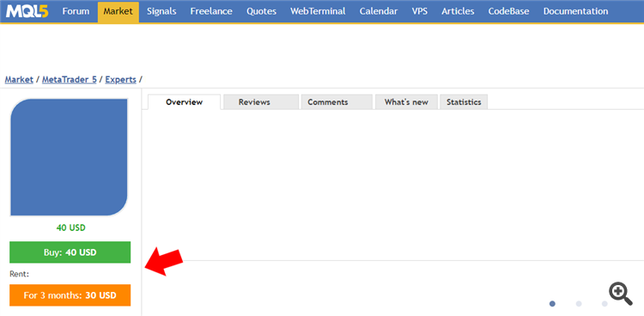Select the Market menu item
The height and width of the screenshot is (316, 644).
tap(118, 12)
